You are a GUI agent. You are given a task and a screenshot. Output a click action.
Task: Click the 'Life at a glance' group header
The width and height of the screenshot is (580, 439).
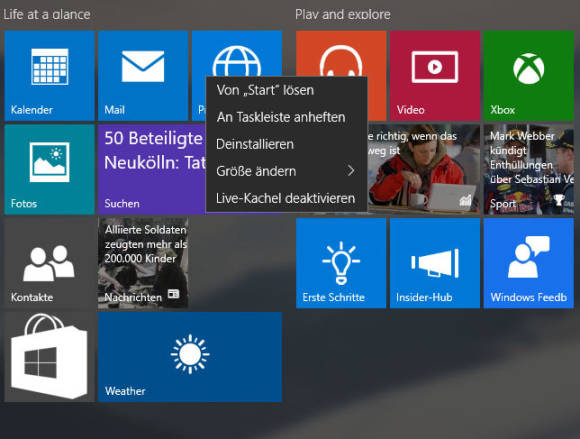click(47, 14)
